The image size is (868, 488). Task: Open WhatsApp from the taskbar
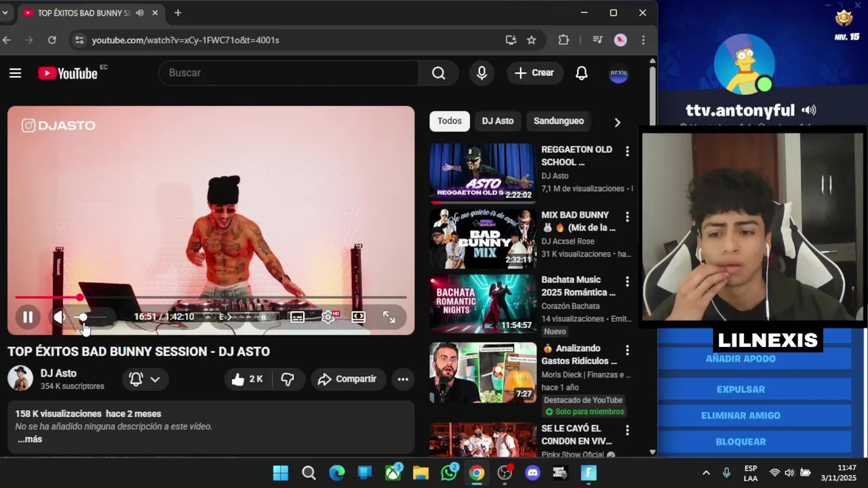[x=449, y=473]
